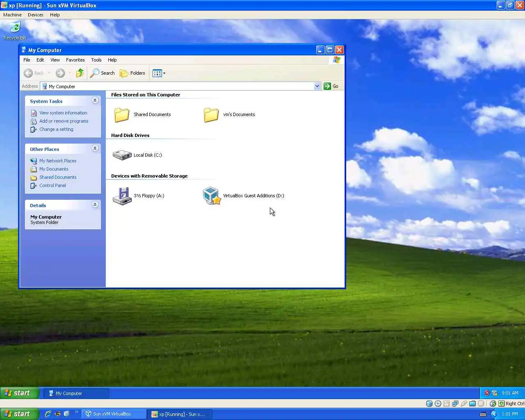Open the VirtualBox Devices menu
Viewport: 525px width, 420px height.
tap(36, 15)
